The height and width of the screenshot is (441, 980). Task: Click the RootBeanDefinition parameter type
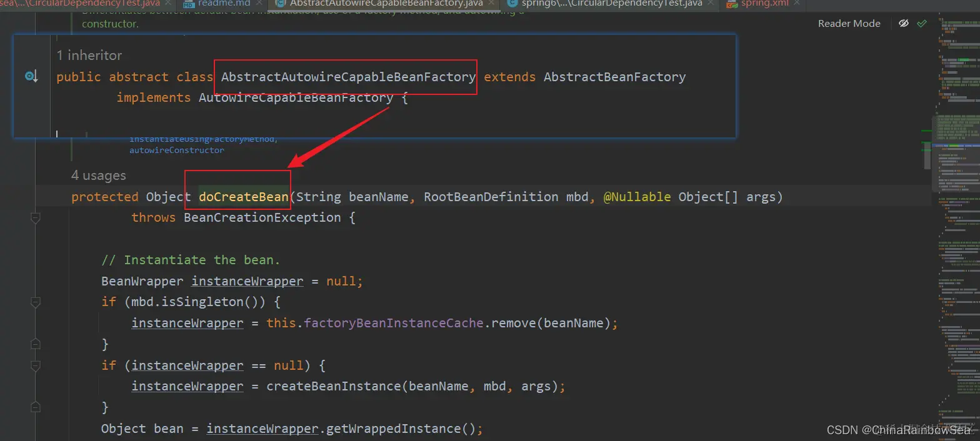[x=491, y=197]
